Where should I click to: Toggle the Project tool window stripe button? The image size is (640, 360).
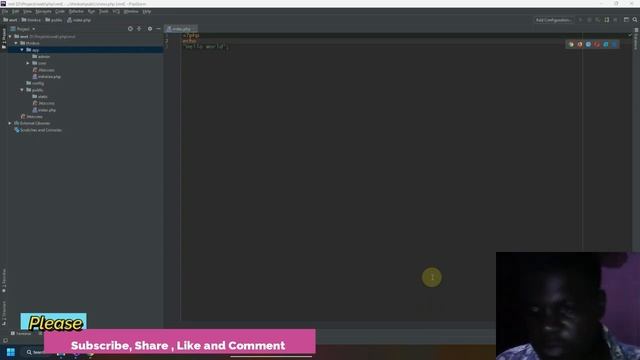pos(4,38)
